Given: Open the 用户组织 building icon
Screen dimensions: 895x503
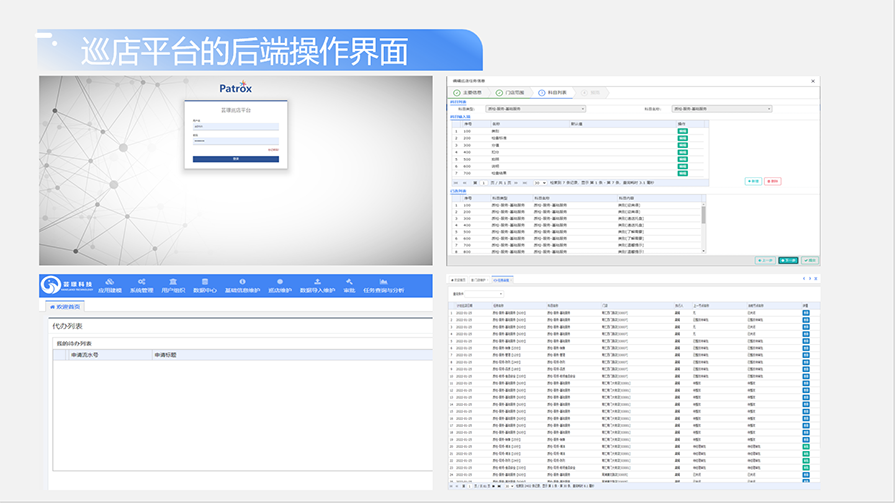Looking at the screenshot, I should (173, 281).
